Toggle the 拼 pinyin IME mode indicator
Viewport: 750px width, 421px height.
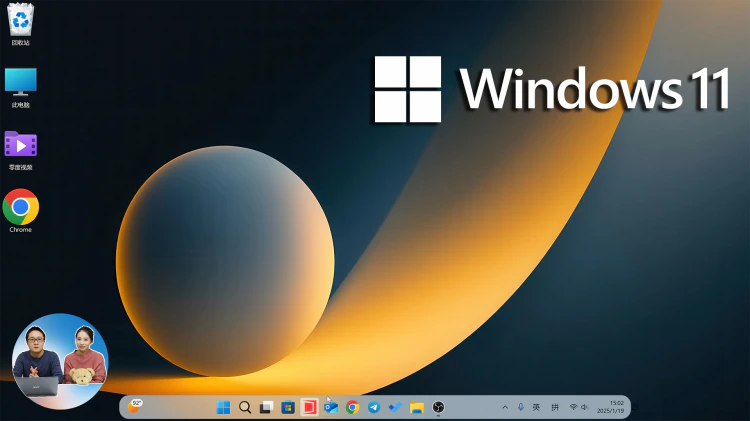pyautogui.click(x=555, y=408)
